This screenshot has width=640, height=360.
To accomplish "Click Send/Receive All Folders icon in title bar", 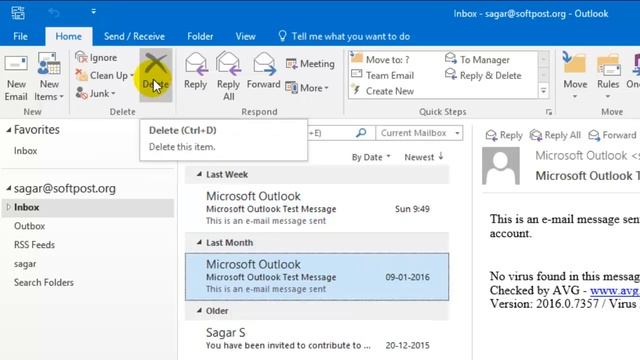I will (18, 13).
